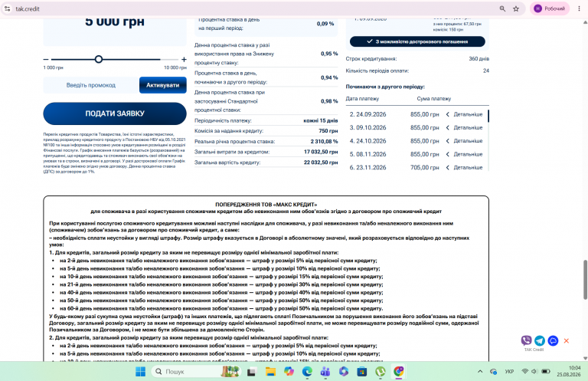The height and width of the screenshot is (381, 588).
Task: Expand Детальніше for payment 09.10.2026
Action: [x=464, y=127]
